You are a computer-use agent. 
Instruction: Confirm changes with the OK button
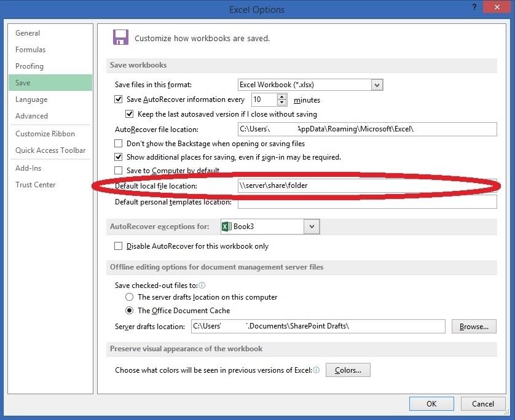pyautogui.click(x=431, y=403)
